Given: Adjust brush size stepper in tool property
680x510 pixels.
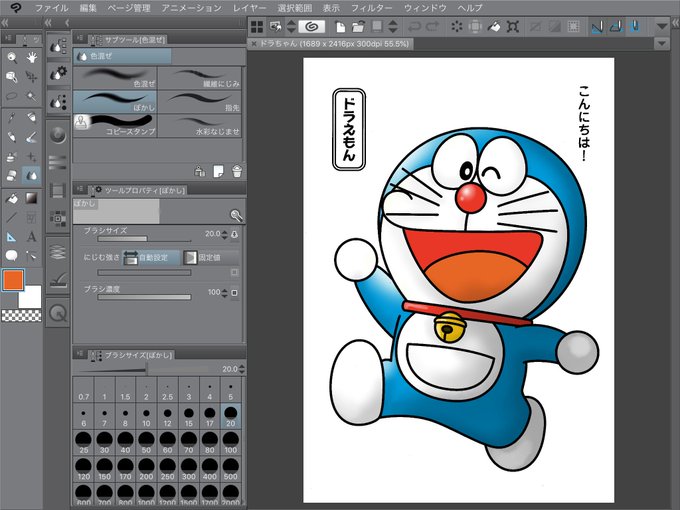Looking at the screenshot, I should tap(224, 234).
